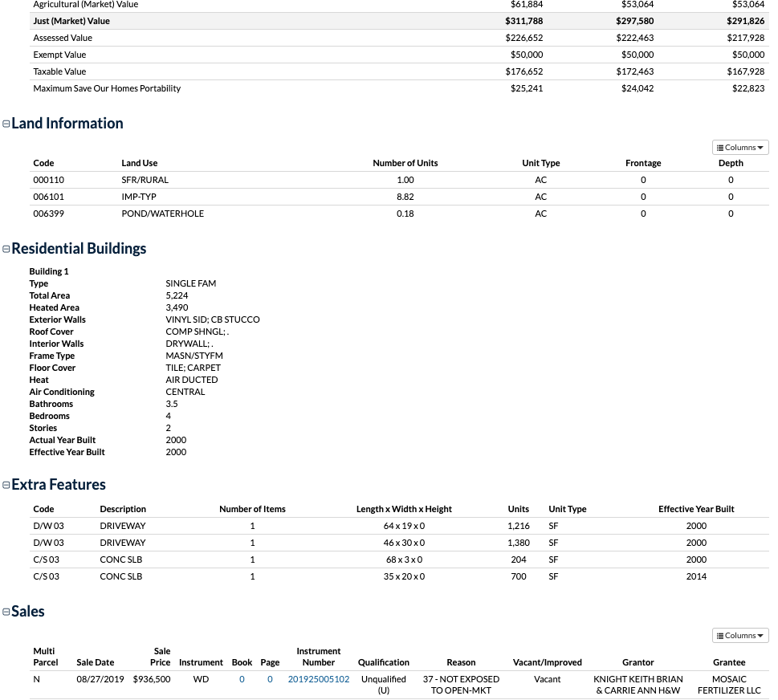This screenshot has width=778, height=700.
Task: Open Columns dropdown in Sales section
Action: pyautogui.click(x=740, y=636)
